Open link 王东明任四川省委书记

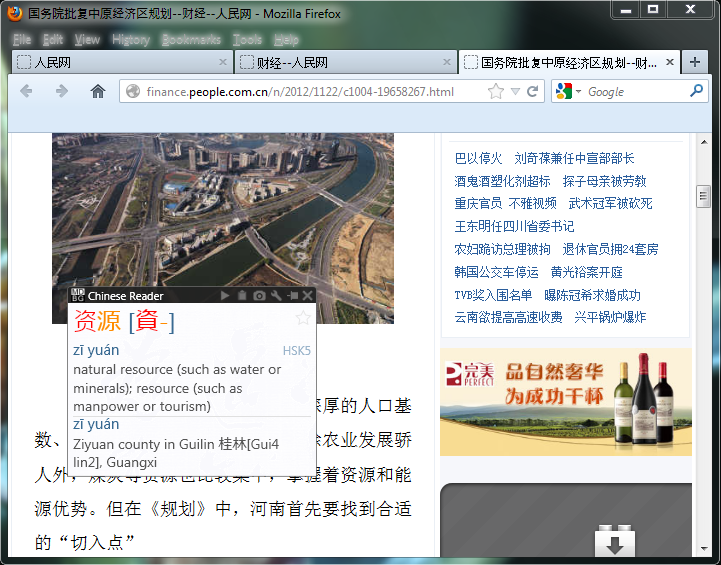[514, 226]
